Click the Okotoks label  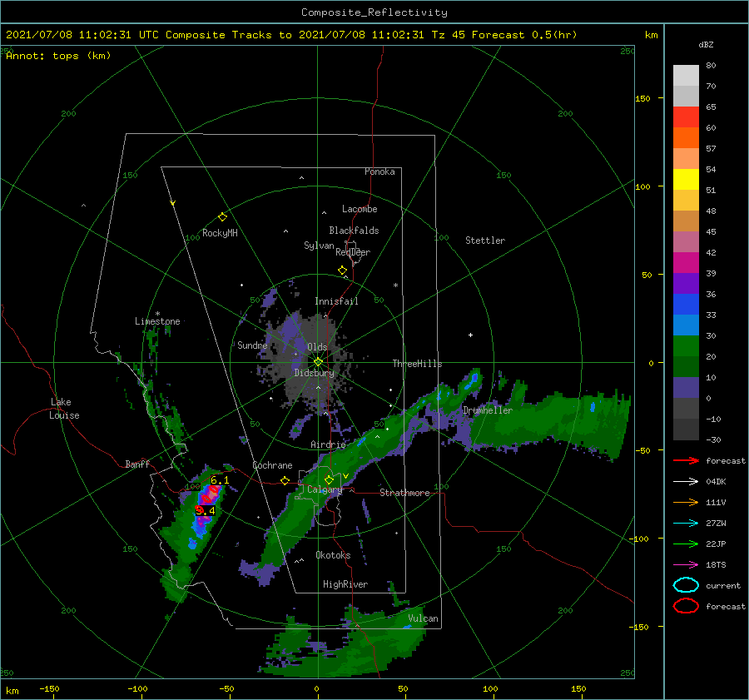tap(333, 555)
